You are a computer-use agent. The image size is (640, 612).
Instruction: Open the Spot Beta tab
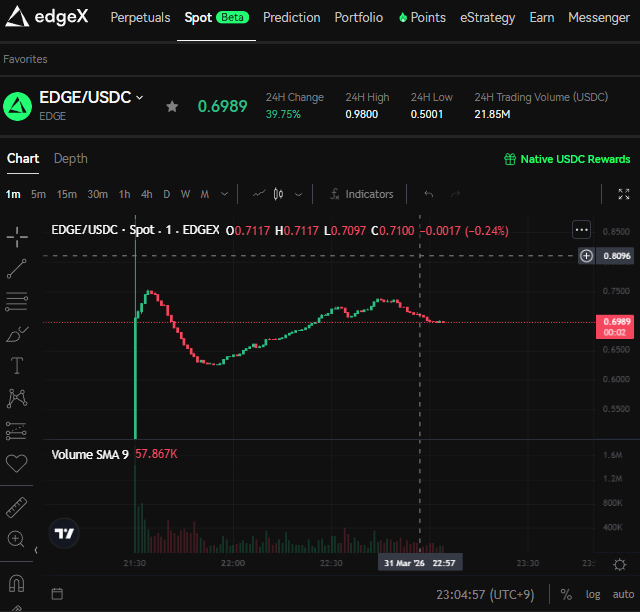pos(216,18)
